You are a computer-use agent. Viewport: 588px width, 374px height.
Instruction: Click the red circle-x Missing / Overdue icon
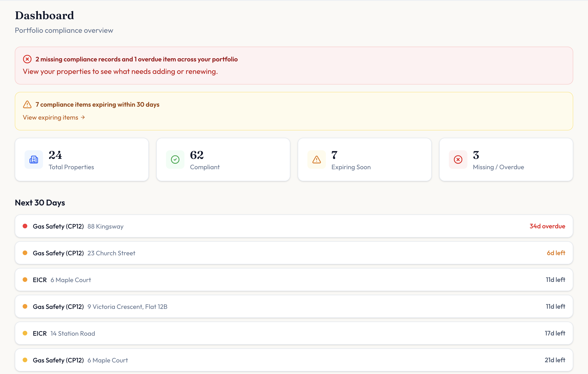458,160
